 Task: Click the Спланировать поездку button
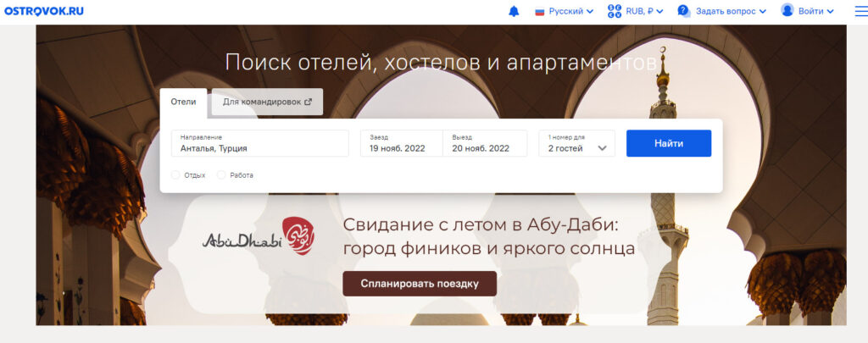pyautogui.click(x=420, y=284)
